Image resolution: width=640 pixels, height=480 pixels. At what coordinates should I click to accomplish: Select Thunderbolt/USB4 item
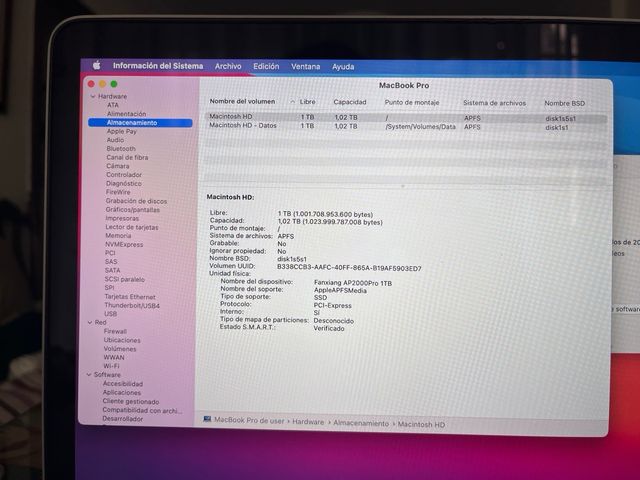pyautogui.click(x=132, y=305)
